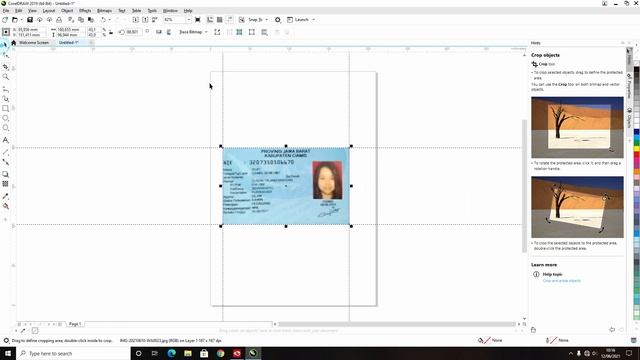Click the Paste icon in the toolbar
This screenshot has height=360, width=640.
[x=91, y=20]
